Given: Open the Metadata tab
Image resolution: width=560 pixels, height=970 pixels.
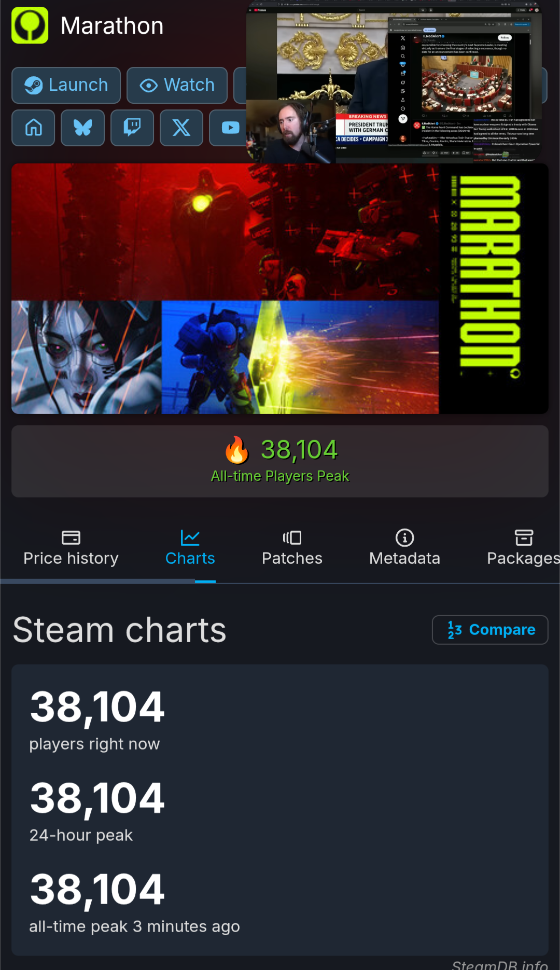Looking at the screenshot, I should [x=404, y=548].
